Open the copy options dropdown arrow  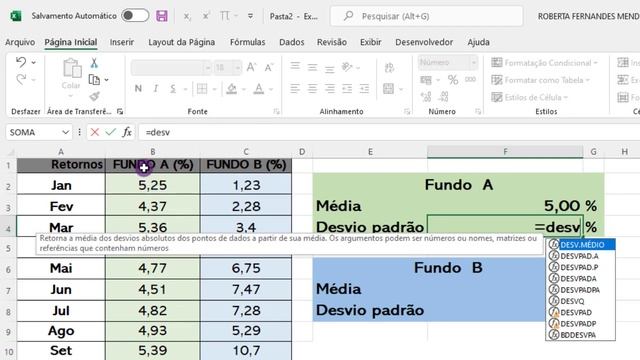(x=107, y=80)
